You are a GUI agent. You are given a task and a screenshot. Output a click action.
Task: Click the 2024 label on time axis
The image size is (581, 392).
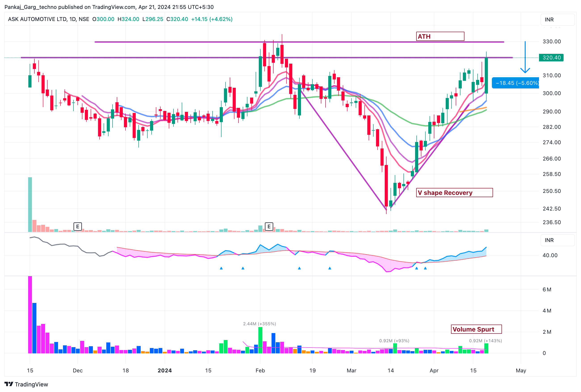(165, 371)
